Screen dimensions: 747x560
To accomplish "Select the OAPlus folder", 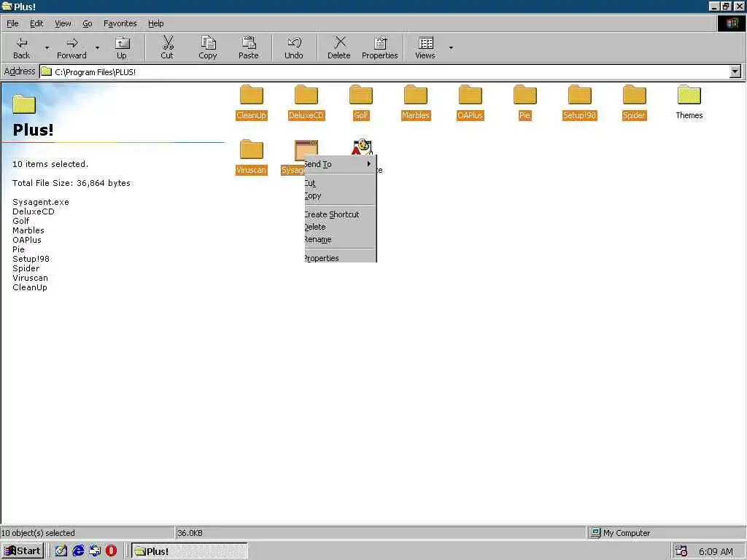I will tap(471, 102).
